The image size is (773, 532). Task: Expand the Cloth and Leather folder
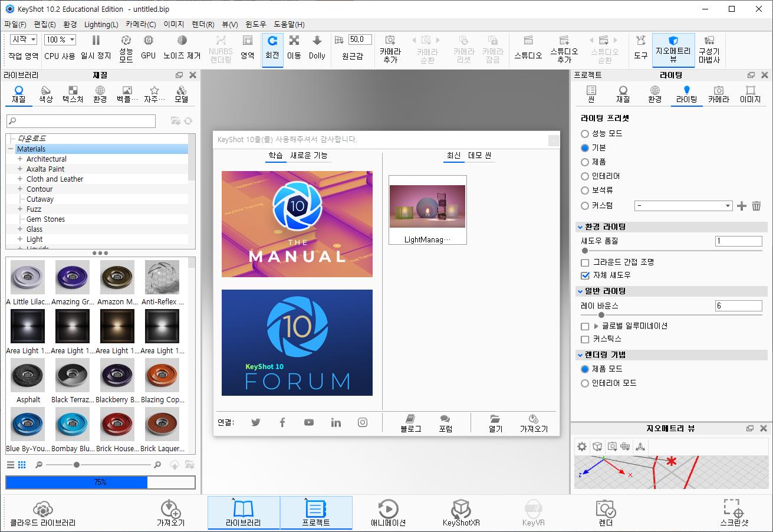pos(20,179)
